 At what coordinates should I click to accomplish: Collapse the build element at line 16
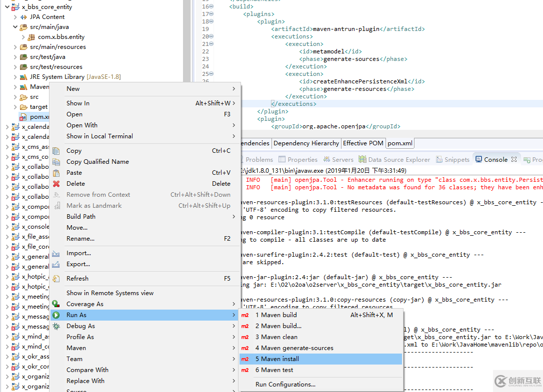point(211,6)
